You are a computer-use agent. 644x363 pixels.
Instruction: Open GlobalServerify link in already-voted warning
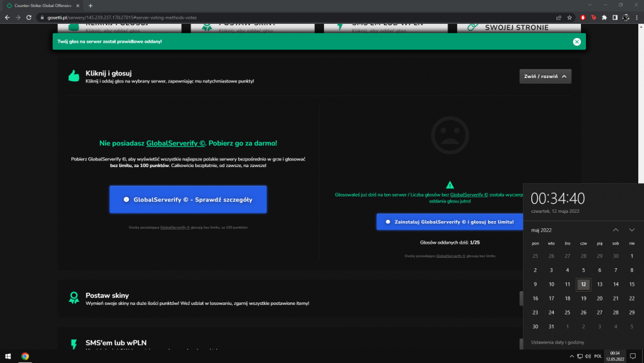click(469, 195)
